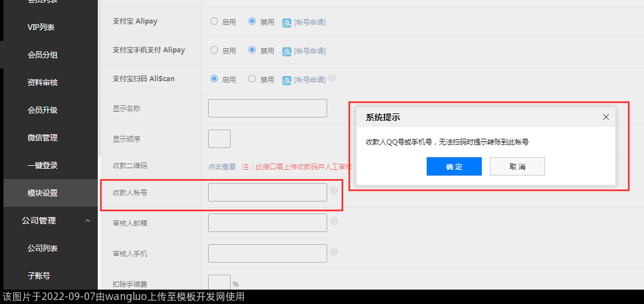The image size is (644, 304).
Task: Enable 支付宝手机支付 Alipay with 启用 radio
Action: [214, 50]
